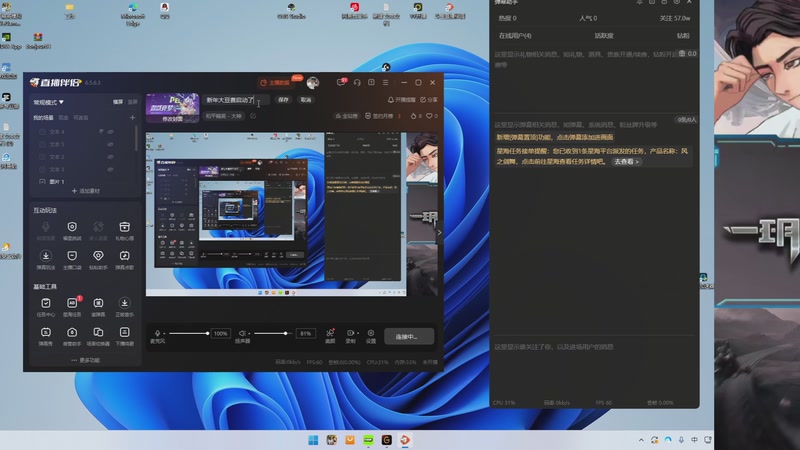Select 钻粉 tab in assistant window

(x=683, y=36)
